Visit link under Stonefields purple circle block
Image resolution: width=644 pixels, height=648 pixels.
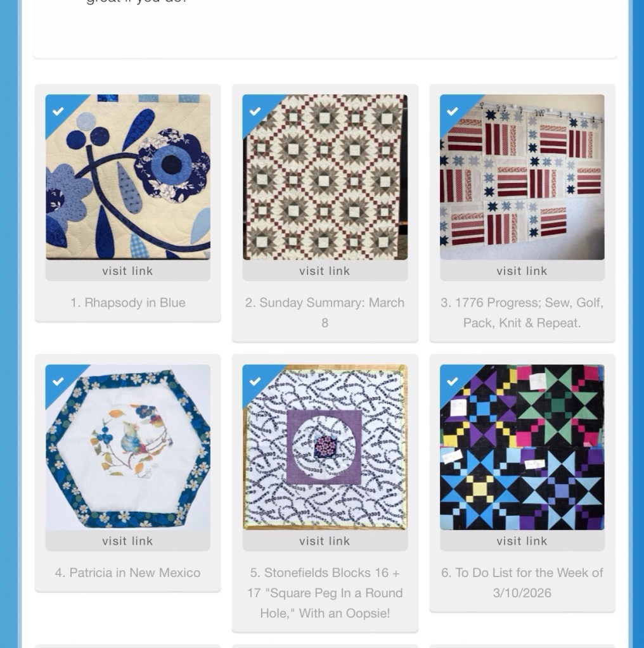click(325, 540)
